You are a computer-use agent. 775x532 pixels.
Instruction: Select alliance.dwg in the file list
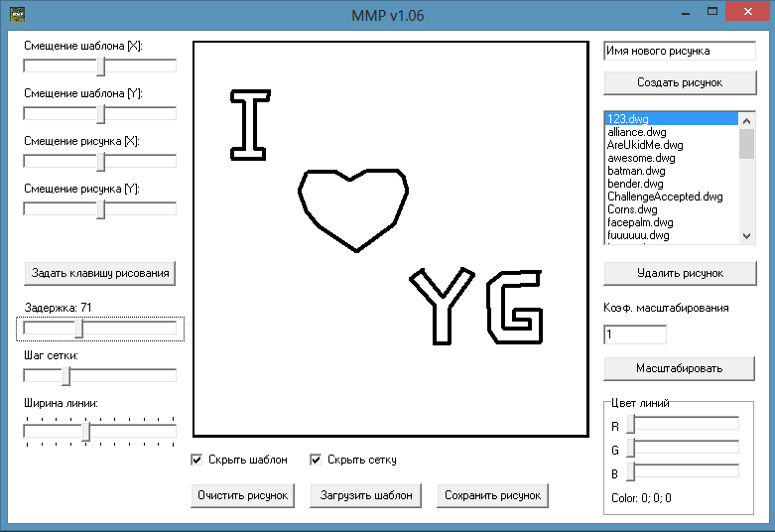pyautogui.click(x=671, y=132)
